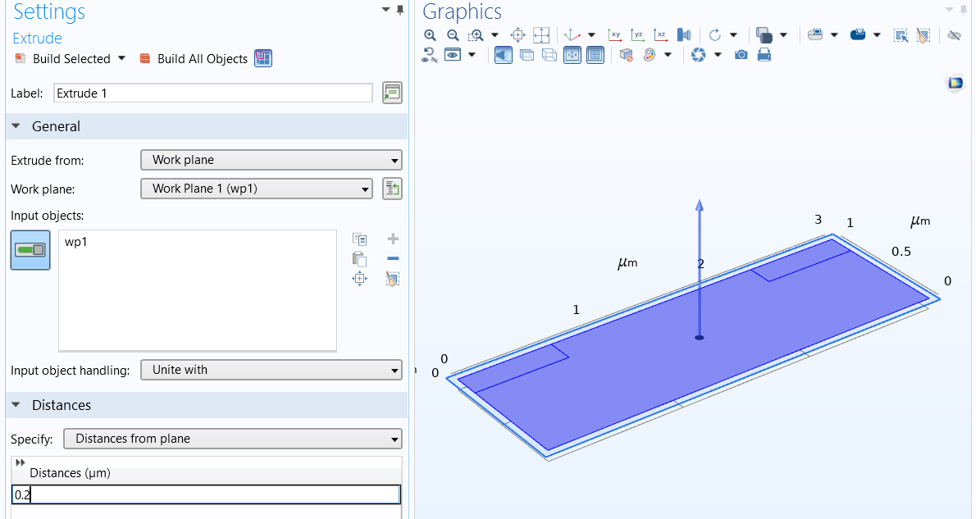Switch to the XY view
The height and width of the screenshot is (519, 980).
(x=615, y=35)
